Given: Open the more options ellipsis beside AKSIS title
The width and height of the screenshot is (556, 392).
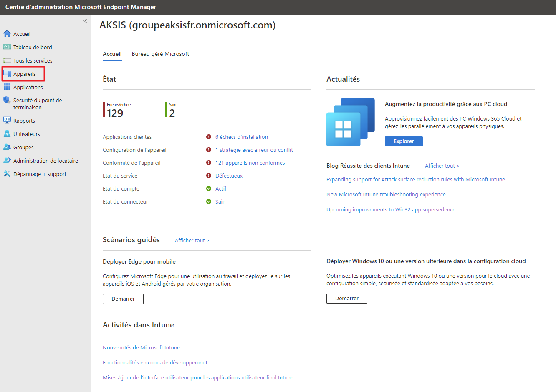Looking at the screenshot, I should tap(289, 25).
